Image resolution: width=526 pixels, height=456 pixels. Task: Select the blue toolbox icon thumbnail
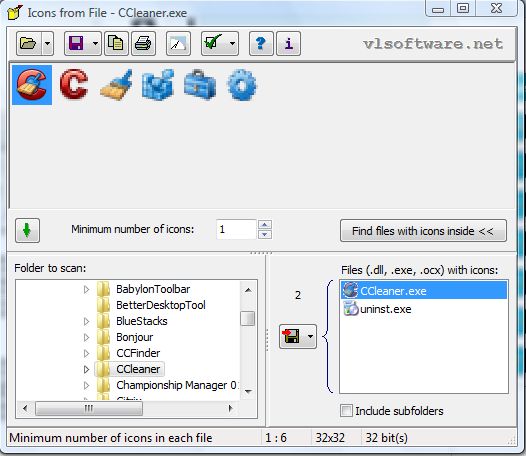coord(200,84)
